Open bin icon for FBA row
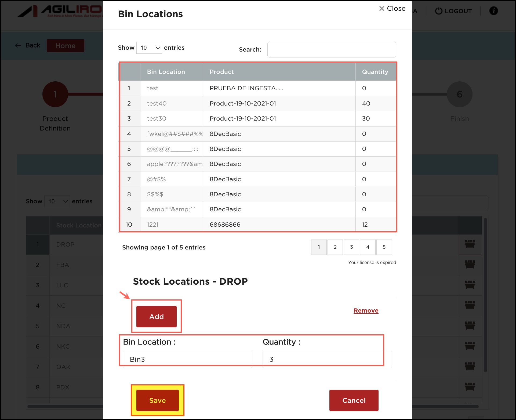This screenshot has height=420, width=516. click(470, 265)
